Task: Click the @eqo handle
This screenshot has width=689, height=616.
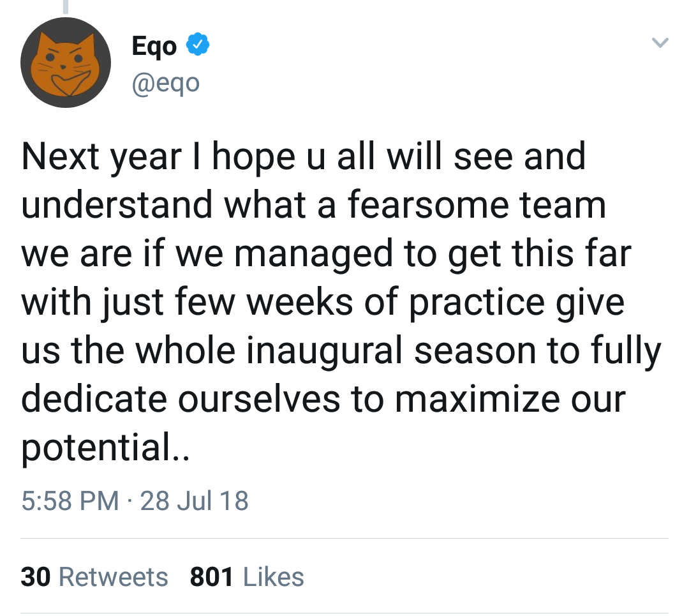Action: [165, 82]
